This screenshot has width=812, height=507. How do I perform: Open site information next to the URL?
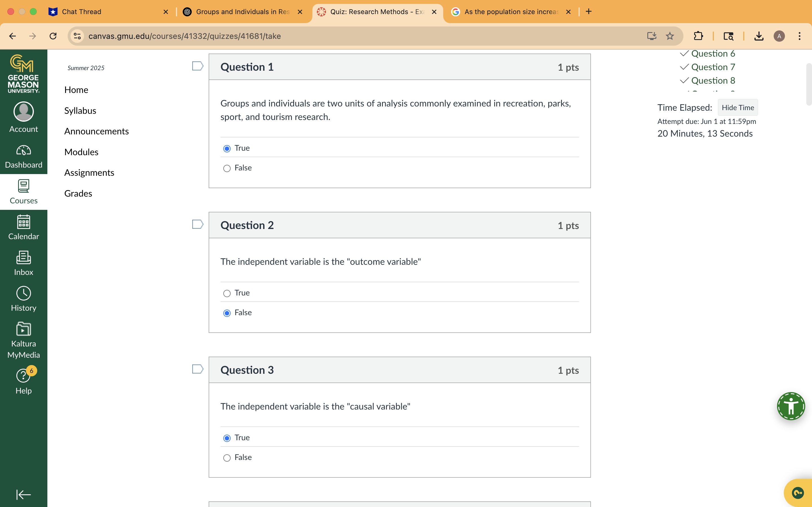77,36
